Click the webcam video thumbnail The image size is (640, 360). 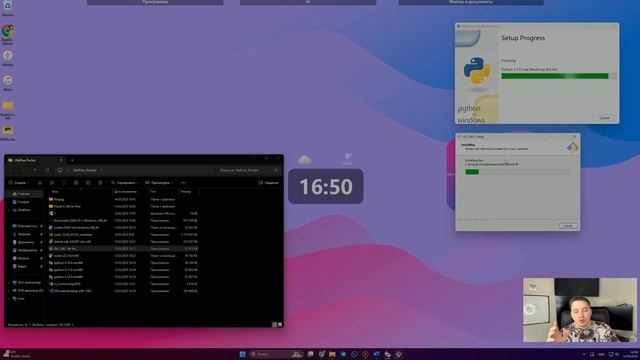pyautogui.click(x=580, y=310)
